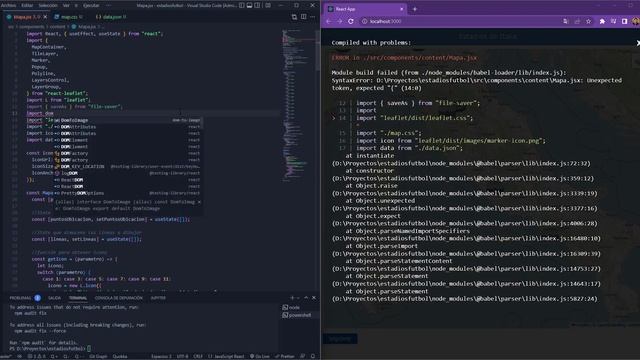Close the terminal panel

pos(314,298)
